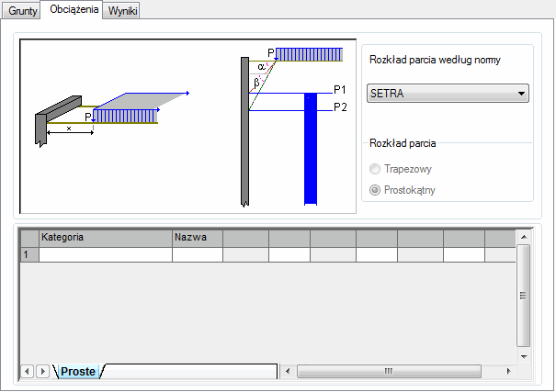Click the Nazwa column header
Screen dimensions: 556x392
[x=198, y=239]
